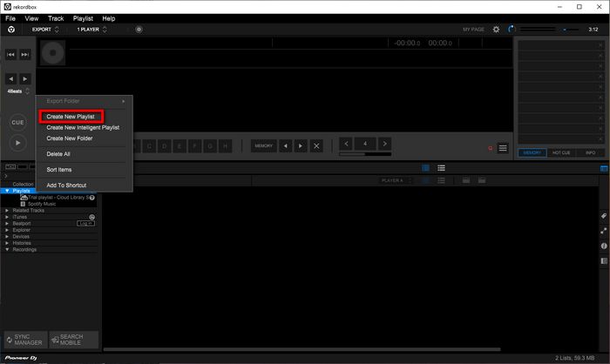Expand the Explorer tree node

coord(7,230)
